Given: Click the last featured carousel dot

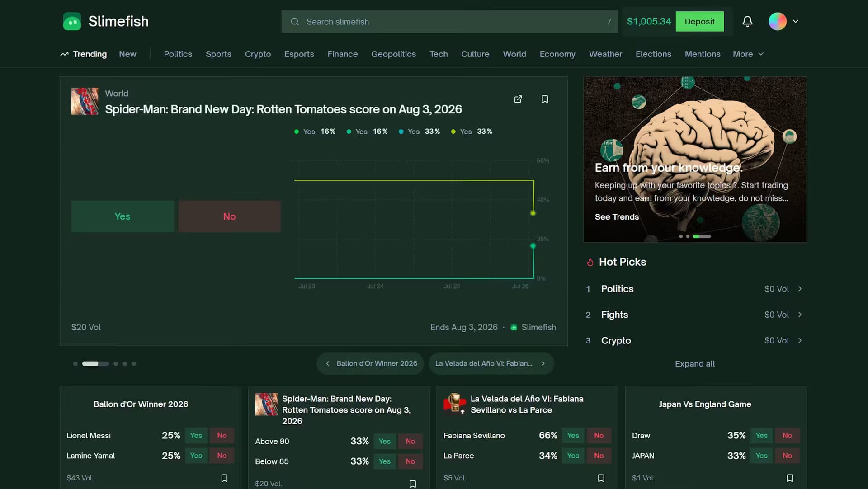Looking at the screenshot, I should [134, 364].
